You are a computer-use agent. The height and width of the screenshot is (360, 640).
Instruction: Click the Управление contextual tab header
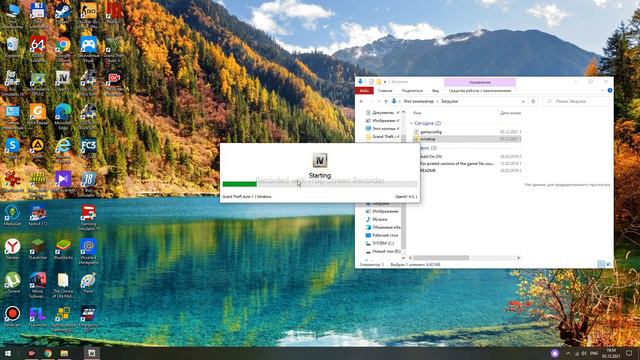tap(480, 82)
